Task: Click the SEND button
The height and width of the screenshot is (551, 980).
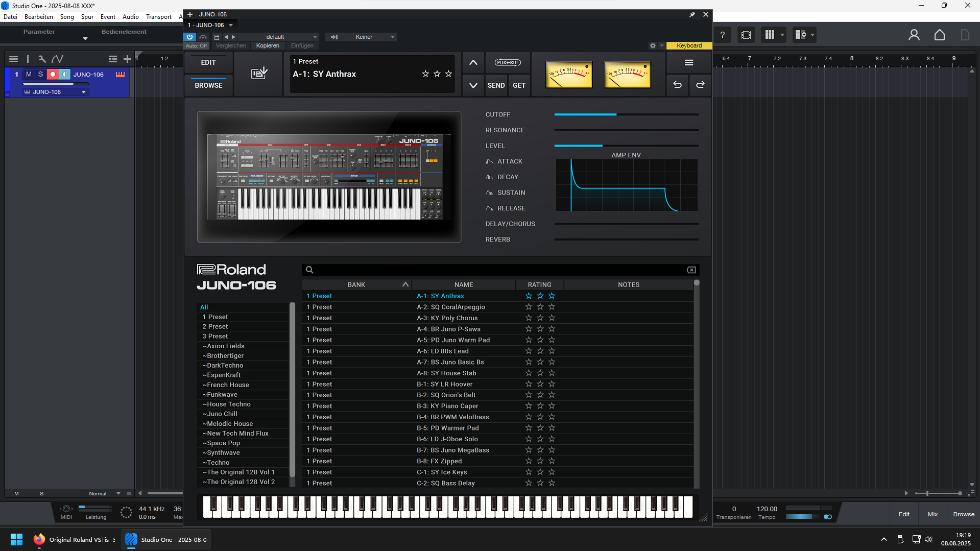Action: [x=496, y=85]
